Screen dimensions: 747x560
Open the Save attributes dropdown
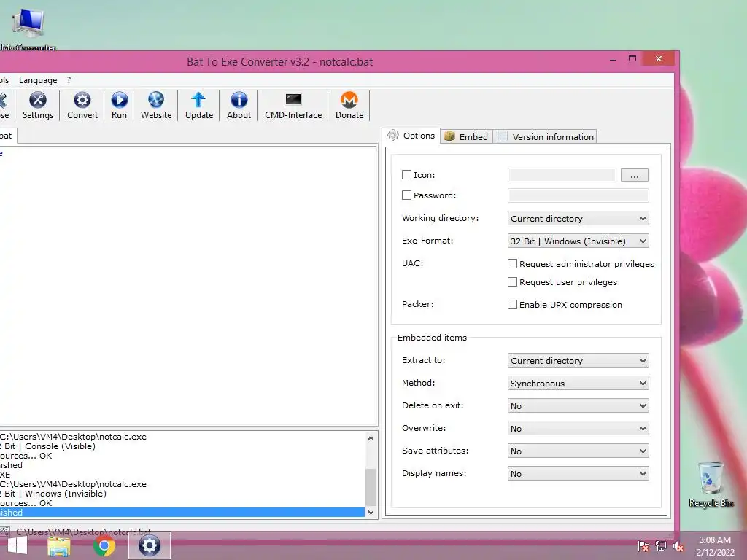[x=578, y=451]
